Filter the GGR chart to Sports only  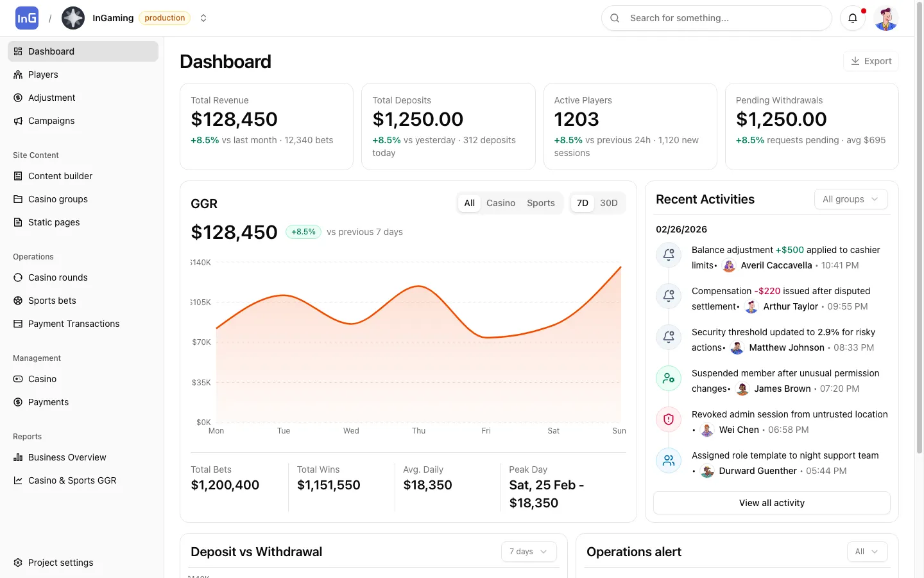click(540, 203)
